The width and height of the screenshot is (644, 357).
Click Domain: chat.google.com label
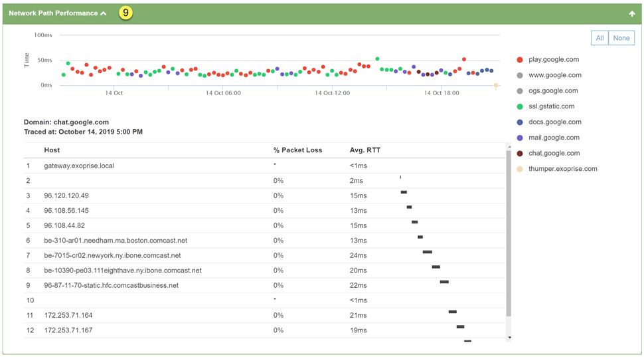(66, 122)
